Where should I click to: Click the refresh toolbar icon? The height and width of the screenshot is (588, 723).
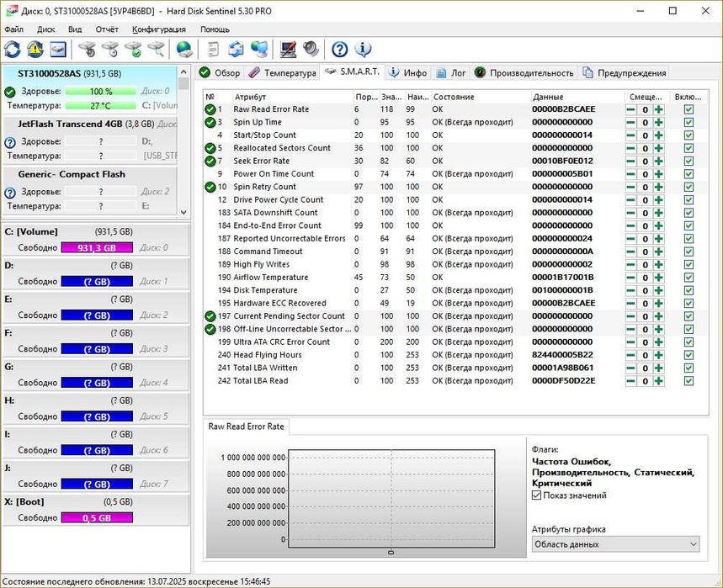13,49
